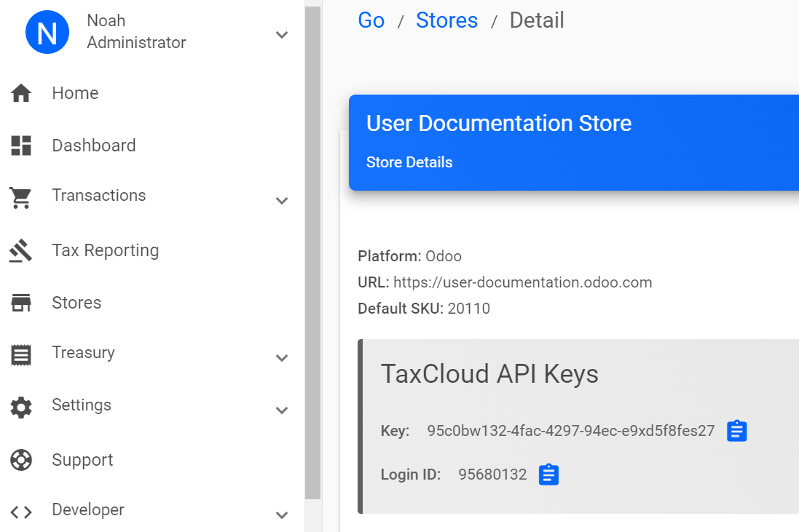Click the Go breadcrumb link

(371, 20)
